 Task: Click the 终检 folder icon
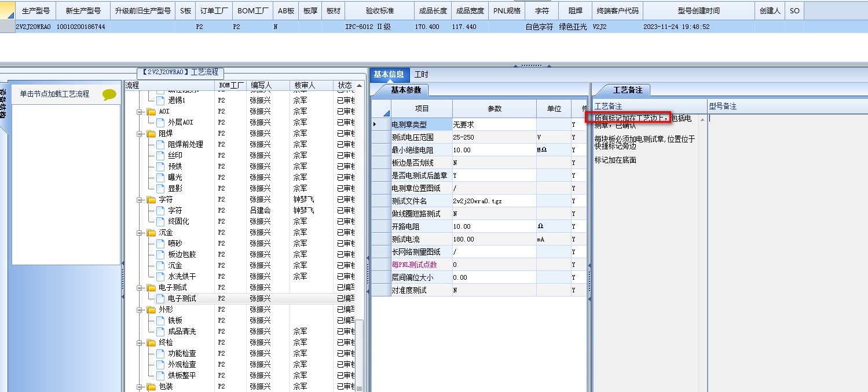pos(152,343)
